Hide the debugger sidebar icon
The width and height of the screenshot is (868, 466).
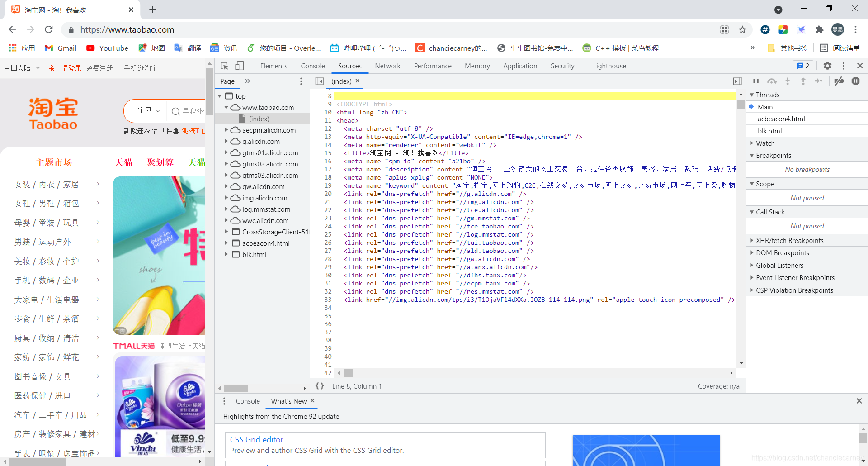(x=737, y=81)
